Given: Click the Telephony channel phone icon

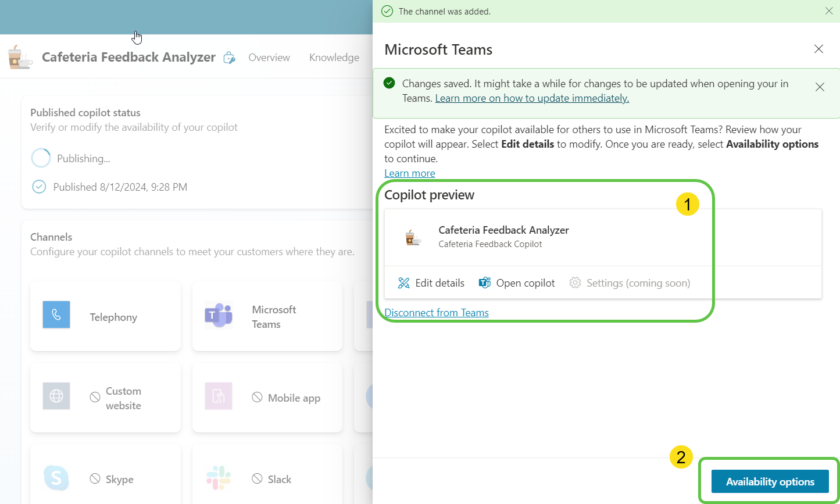Looking at the screenshot, I should 56,315.
